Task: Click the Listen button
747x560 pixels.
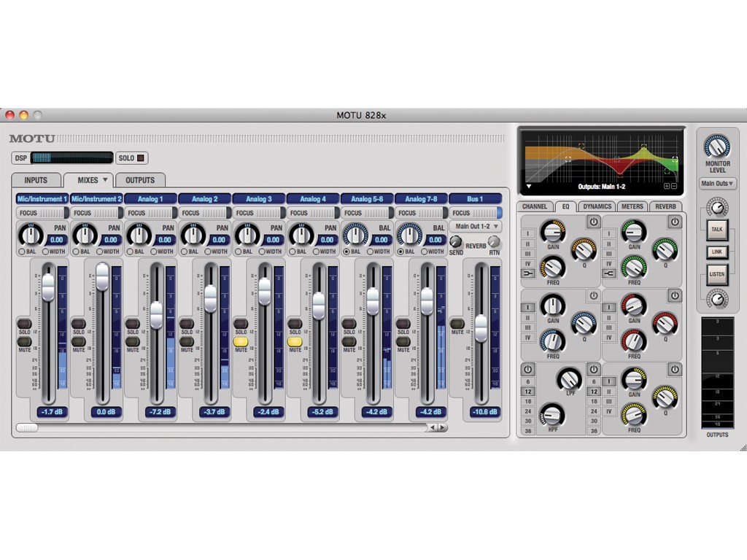Action: point(717,274)
